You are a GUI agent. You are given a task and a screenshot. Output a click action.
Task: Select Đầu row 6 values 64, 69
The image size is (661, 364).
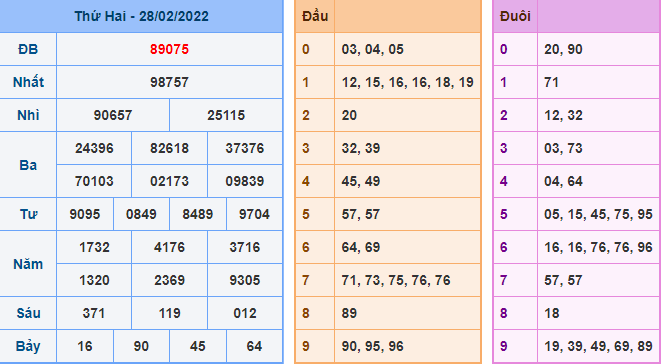click(361, 247)
